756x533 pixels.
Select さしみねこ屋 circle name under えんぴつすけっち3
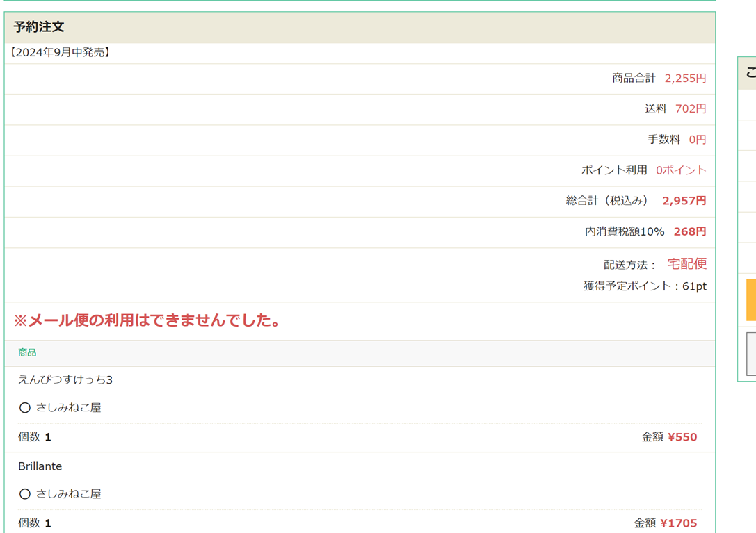point(68,408)
